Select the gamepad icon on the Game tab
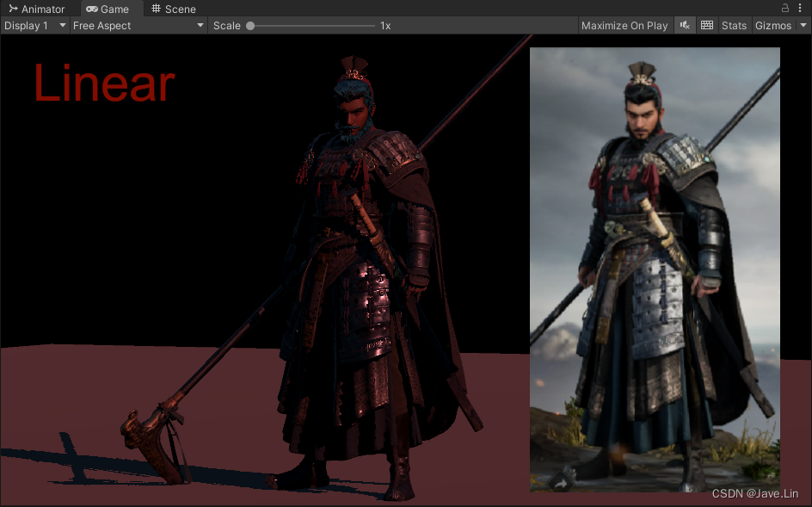812x507 pixels. point(92,9)
